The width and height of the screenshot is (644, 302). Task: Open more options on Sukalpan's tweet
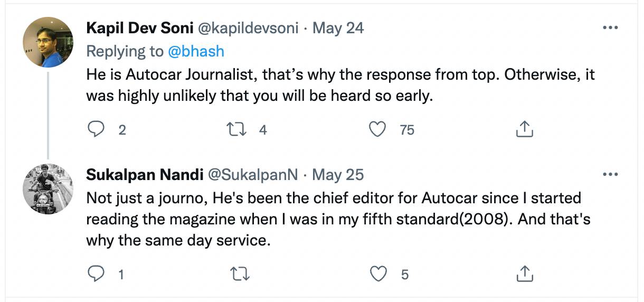coord(610,174)
